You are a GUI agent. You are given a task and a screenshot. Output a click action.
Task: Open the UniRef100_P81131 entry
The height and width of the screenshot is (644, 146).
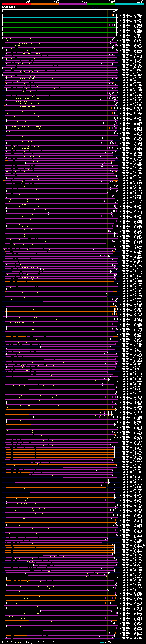coord(131,37)
